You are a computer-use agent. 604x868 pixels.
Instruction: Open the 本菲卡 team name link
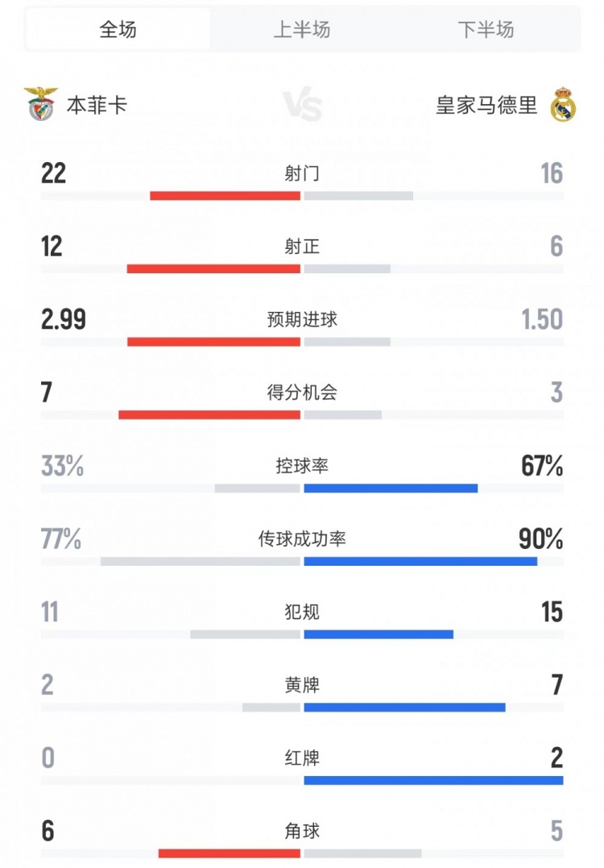click(x=97, y=106)
